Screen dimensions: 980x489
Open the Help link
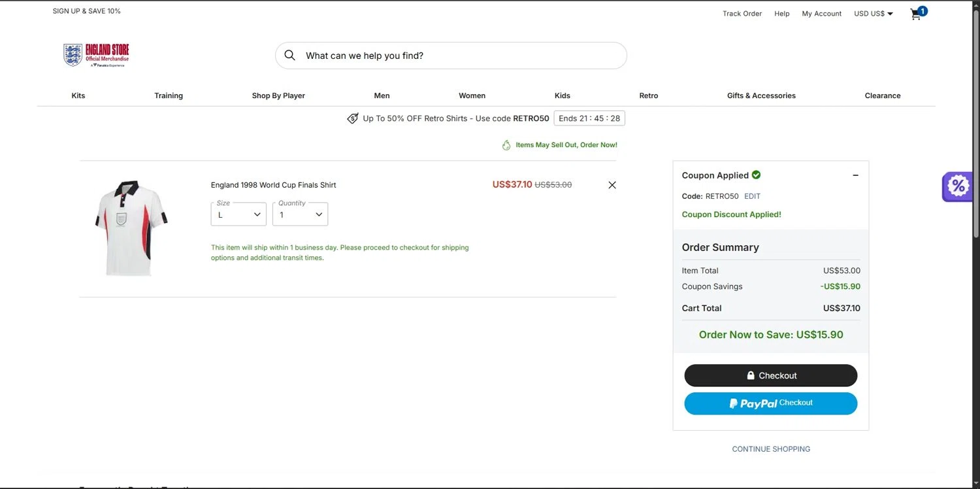782,14
